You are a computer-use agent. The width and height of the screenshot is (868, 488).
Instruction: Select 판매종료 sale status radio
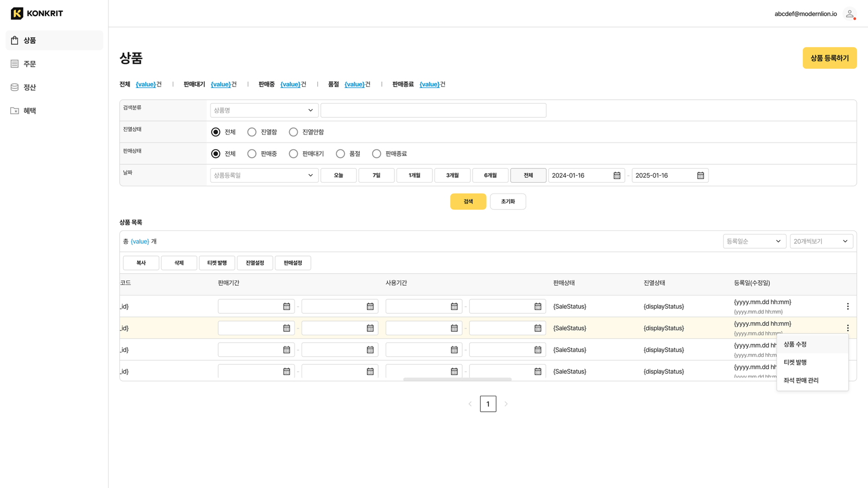[376, 153]
